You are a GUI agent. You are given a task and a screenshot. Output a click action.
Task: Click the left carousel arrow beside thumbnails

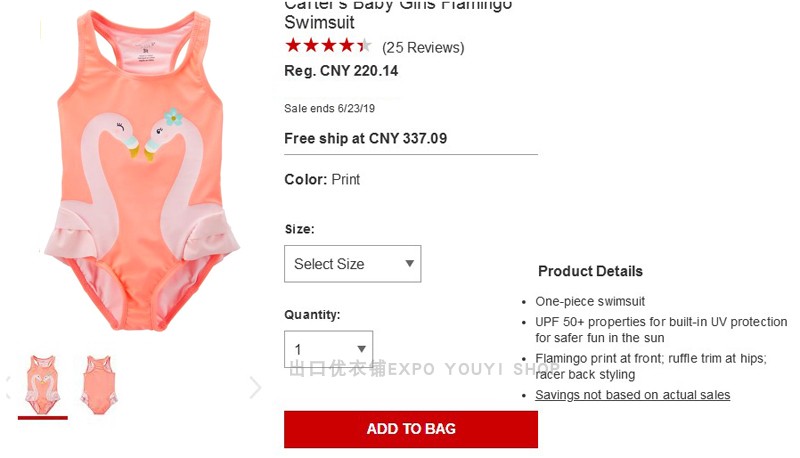pos(8,388)
